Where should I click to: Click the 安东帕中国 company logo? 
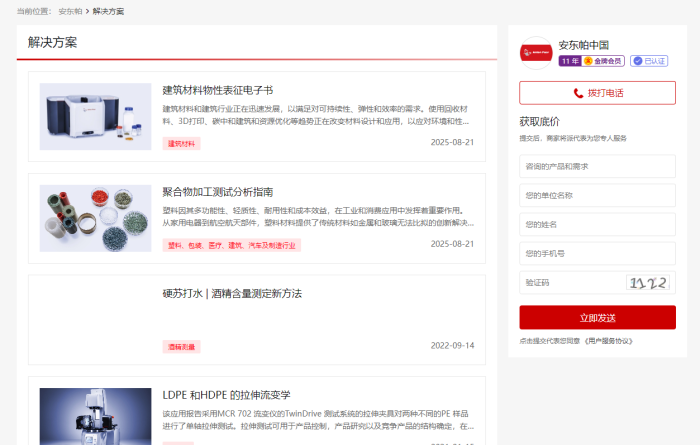point(536,52)
